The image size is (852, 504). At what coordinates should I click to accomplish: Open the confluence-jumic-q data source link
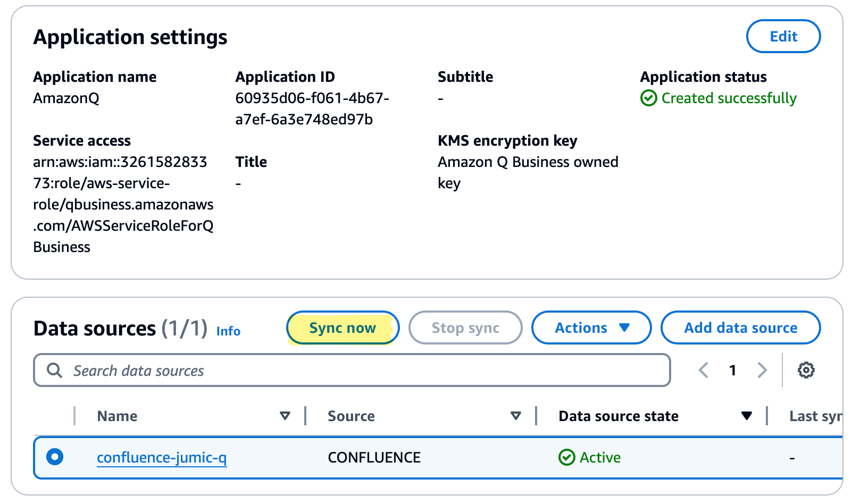pos(162,457)
